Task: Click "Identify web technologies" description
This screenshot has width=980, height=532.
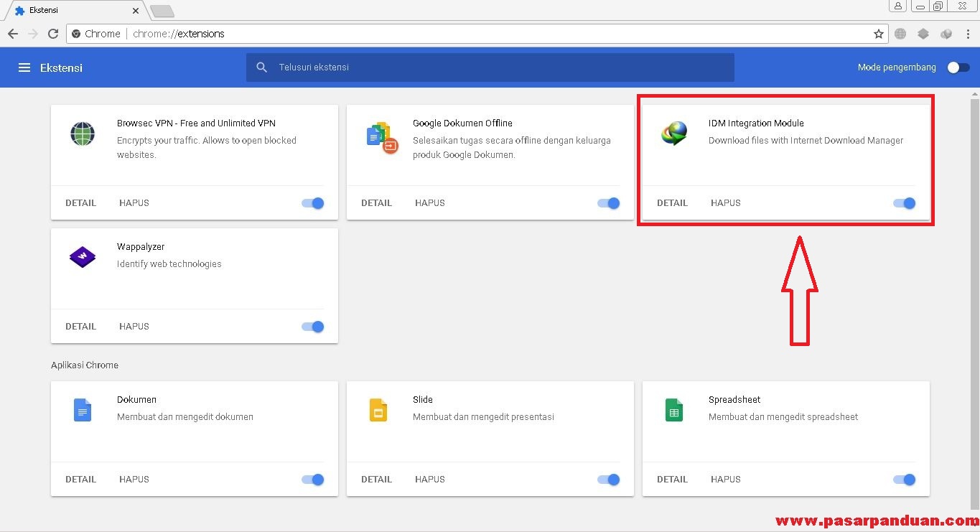Action: (x=169, y=264)
